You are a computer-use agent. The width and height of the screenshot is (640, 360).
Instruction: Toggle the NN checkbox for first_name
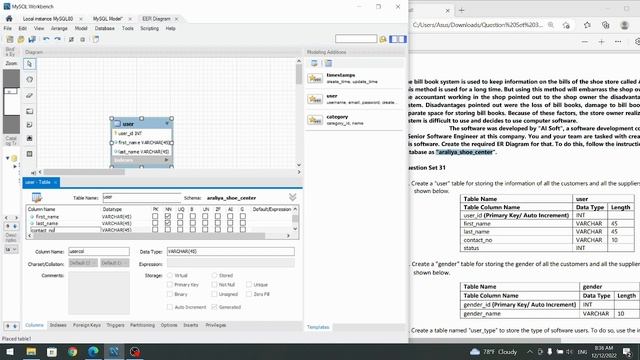coord(168,217)
